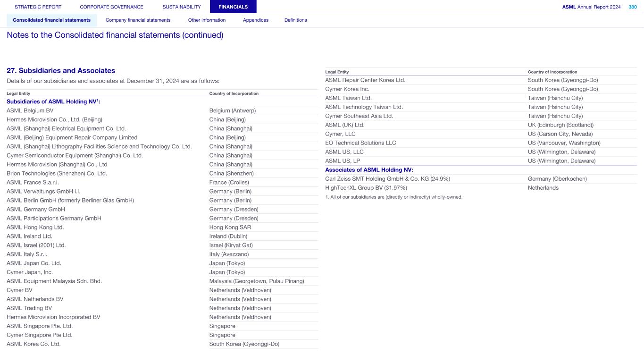Screen dimensions: 644x363
Task: Click ASML (Beijing) Equipment Repair Company Limited
Action: [72, 137]
